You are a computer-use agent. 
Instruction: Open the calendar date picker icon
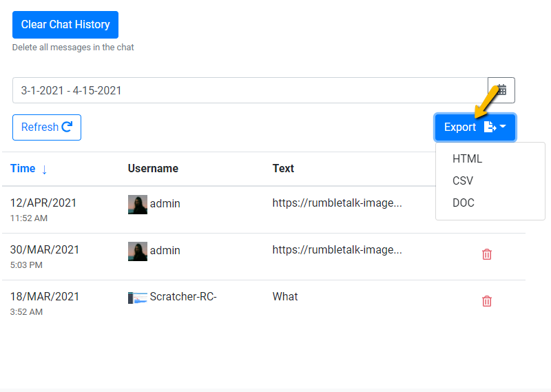click(501, 90)
